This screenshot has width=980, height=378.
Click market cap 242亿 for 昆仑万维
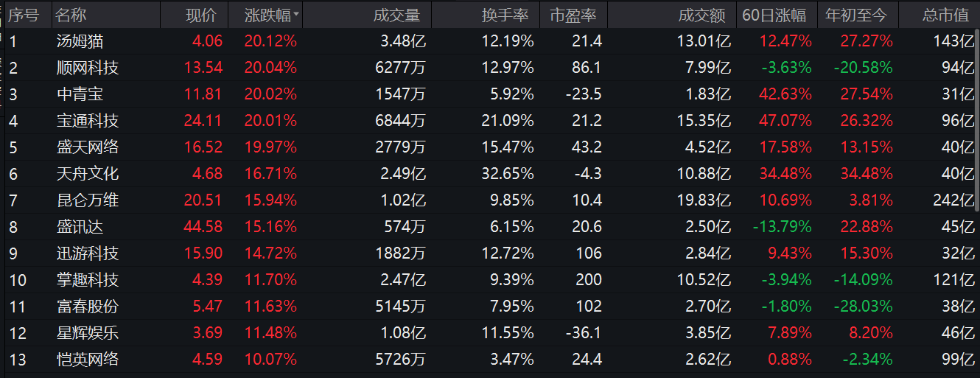[953, 200]
